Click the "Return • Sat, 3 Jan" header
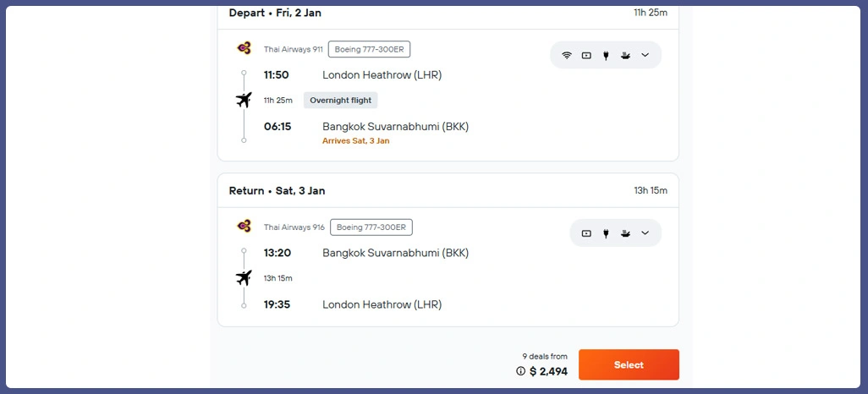868x394 pixels. pos(277,190)
